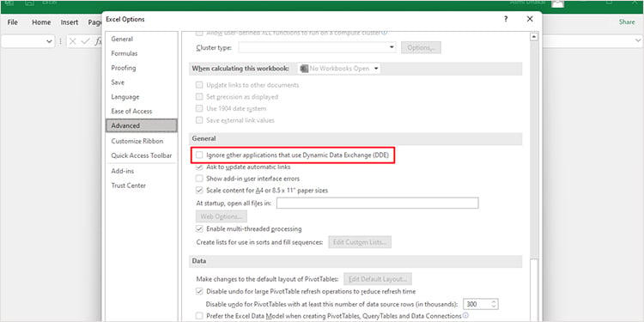Click the spinner on the 300 rows field
The height and width of the screenshot is (322, 644).
[494, 304]
